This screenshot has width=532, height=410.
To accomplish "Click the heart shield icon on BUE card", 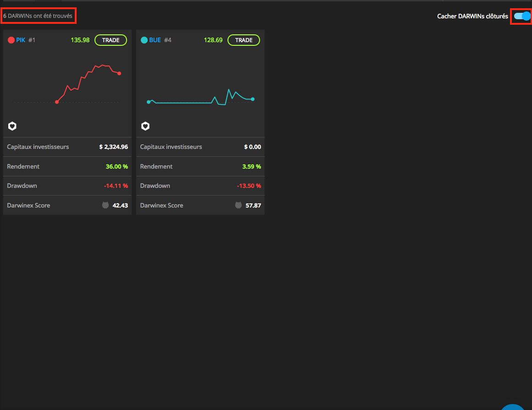I will point(145,126).
